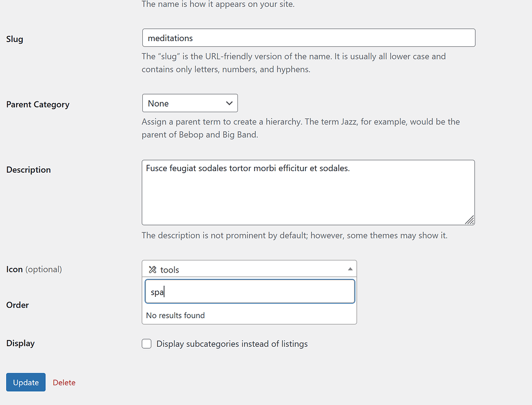Grab the Description textarea resize handle
532x405 pixels.
click(x=470, y=220)
